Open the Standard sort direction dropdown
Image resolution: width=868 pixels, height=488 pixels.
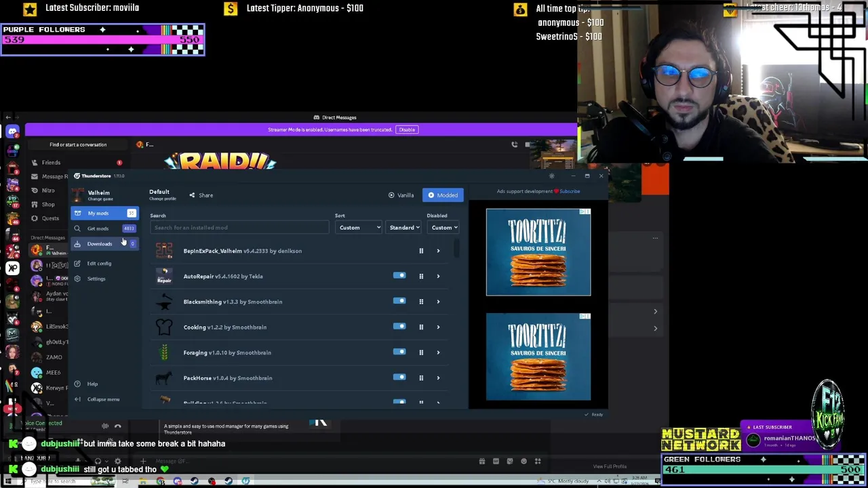404,228
